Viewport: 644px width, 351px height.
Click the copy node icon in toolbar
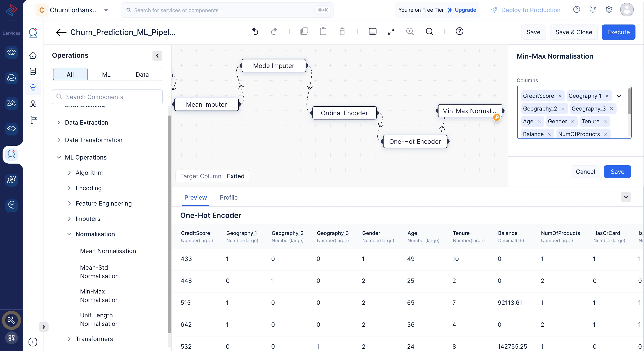304,32
